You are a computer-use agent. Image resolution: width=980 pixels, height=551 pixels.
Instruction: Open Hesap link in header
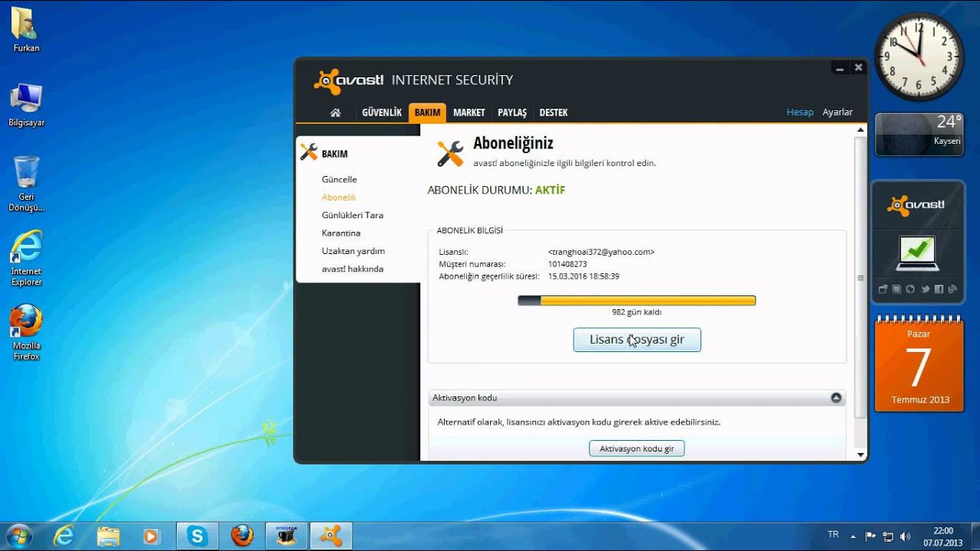pyautogui.click(x=800, y=112)
